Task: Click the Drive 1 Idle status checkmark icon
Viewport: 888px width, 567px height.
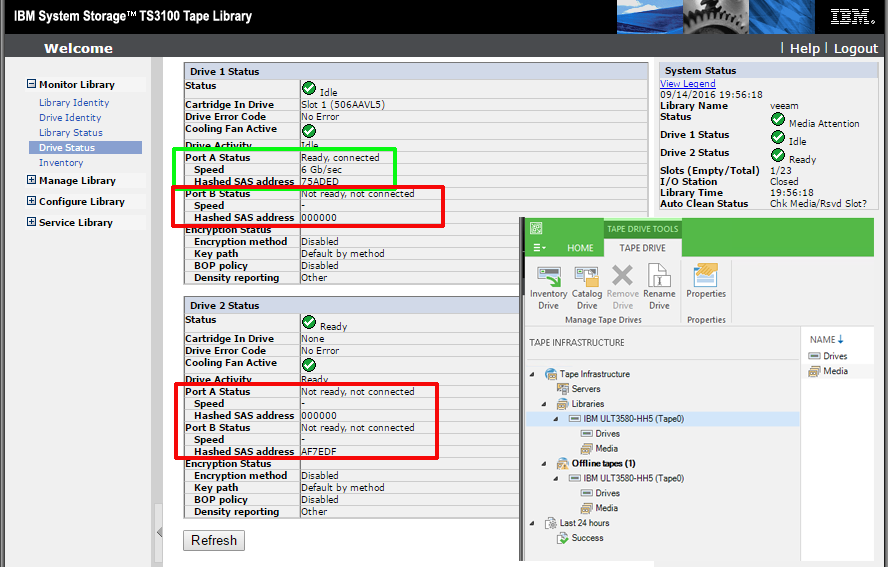Action: [309, 88]
